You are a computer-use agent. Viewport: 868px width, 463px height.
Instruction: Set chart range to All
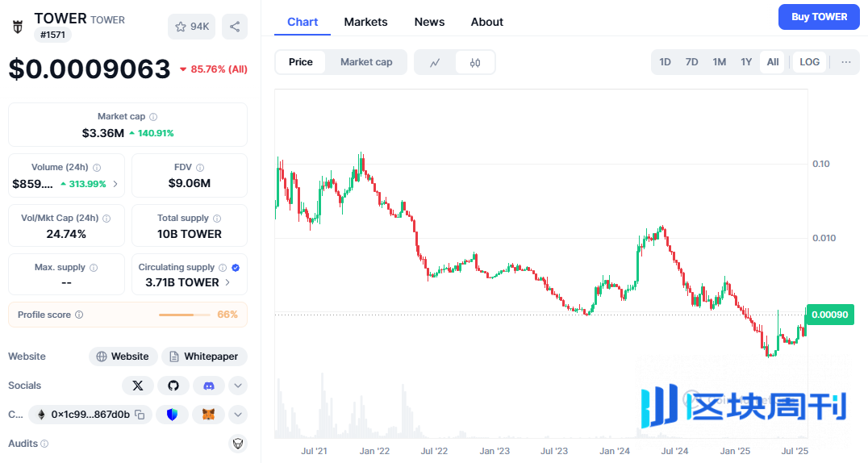(x=773, y=62)
